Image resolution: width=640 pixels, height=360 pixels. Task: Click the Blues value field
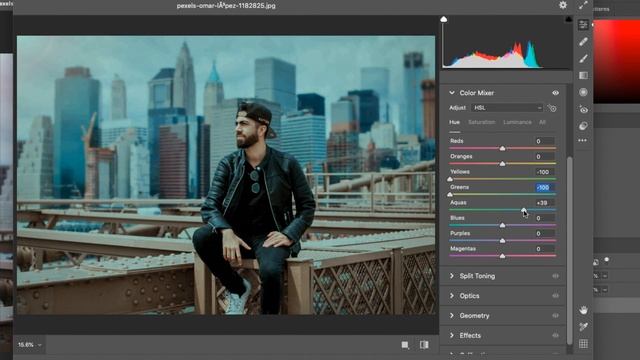544,218
